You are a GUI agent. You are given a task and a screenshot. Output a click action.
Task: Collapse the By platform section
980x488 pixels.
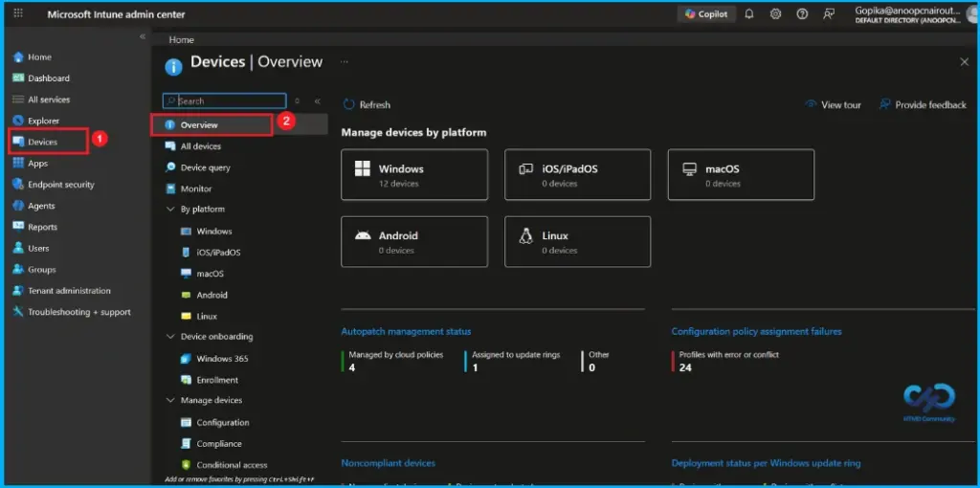170,210
